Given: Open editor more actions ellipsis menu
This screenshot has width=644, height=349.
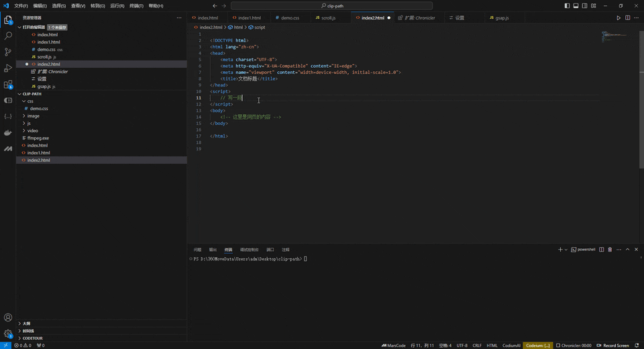Looking at the screenshot, I should click(x=636, y=17).
